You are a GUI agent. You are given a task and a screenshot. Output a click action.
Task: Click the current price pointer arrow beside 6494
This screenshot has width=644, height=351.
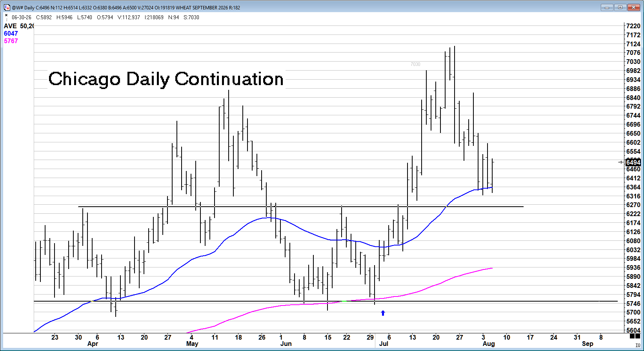621,162
